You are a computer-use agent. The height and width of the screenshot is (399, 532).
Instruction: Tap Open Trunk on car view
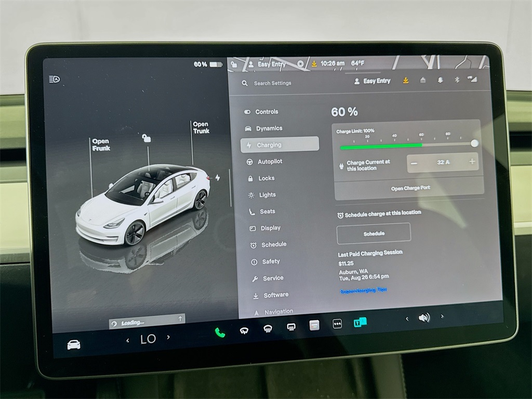[x=201, y=128]
